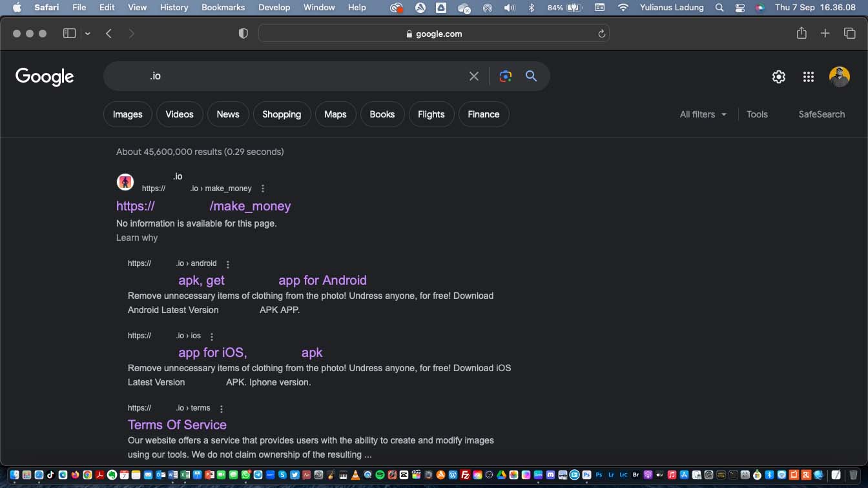Show Safari tab overview
Viewport: 868px width, 488px height.
(849, 34)
